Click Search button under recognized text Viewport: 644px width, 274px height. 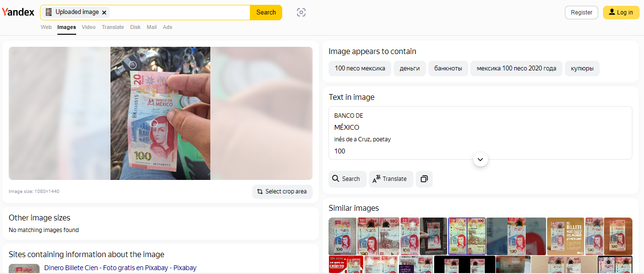click(347, 179)
